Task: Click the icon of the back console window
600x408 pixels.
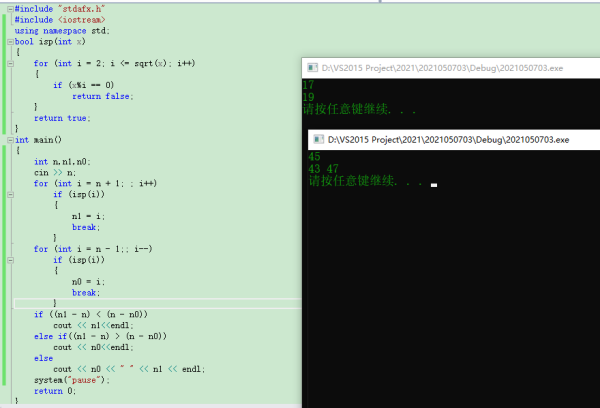Action: click(x=309, y=67)
